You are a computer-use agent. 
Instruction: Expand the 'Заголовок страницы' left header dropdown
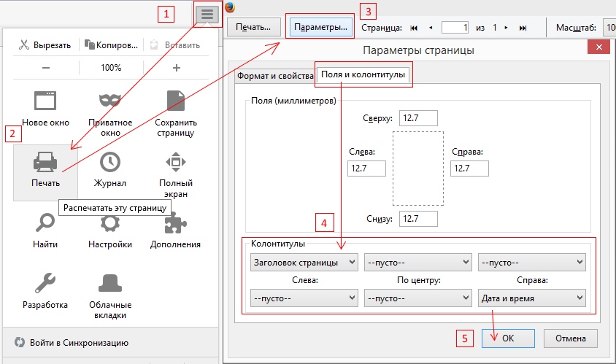(x=304, y=263)
